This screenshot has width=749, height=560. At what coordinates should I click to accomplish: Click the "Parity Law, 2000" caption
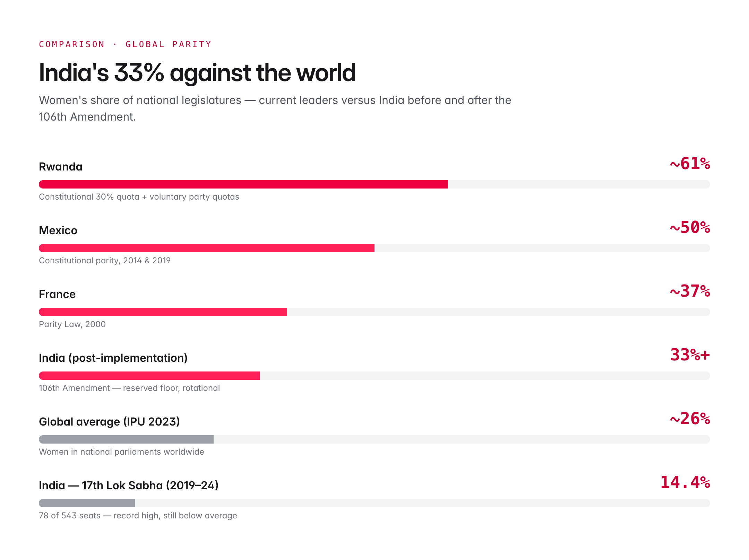pyautogui.click(x=72, y=324)
